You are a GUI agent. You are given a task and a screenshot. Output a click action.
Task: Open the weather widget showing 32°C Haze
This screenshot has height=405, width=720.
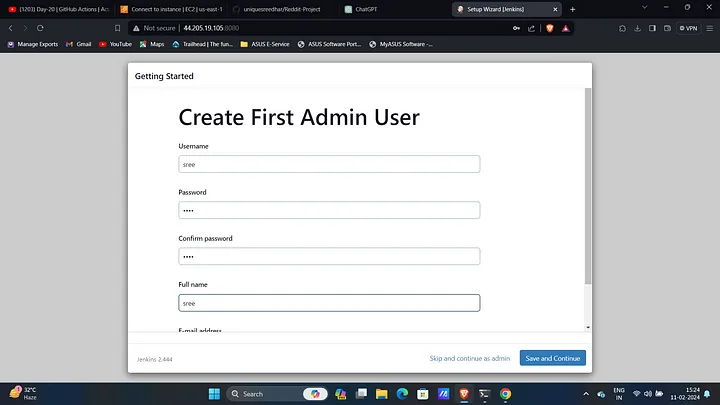coord(23,394)
